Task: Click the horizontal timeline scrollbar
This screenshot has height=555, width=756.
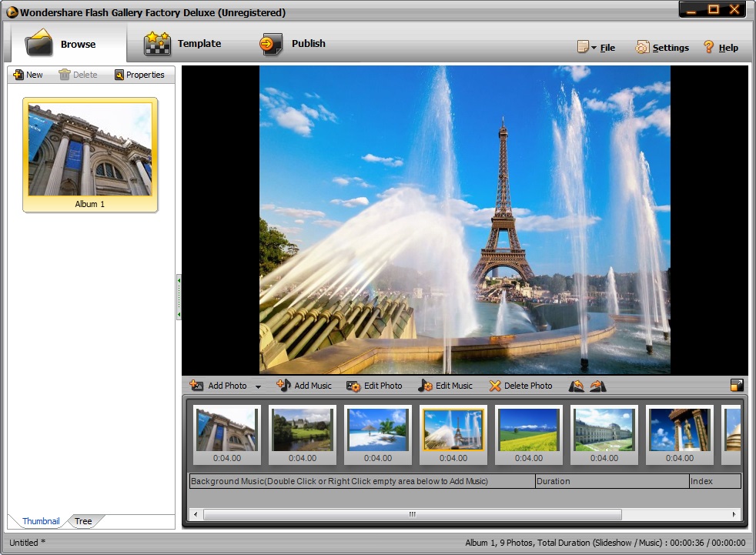Action: [x=412, y=514]
